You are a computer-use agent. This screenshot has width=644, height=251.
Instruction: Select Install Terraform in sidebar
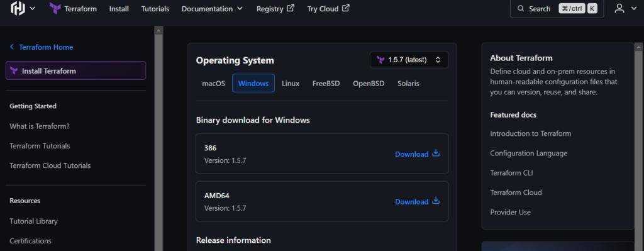tap(75, 70)
